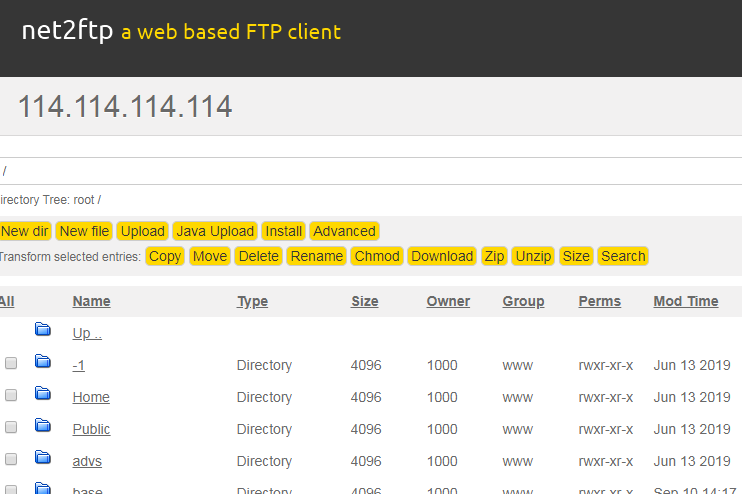
Task: Open the -1 directory link
Action: point(79,365)
